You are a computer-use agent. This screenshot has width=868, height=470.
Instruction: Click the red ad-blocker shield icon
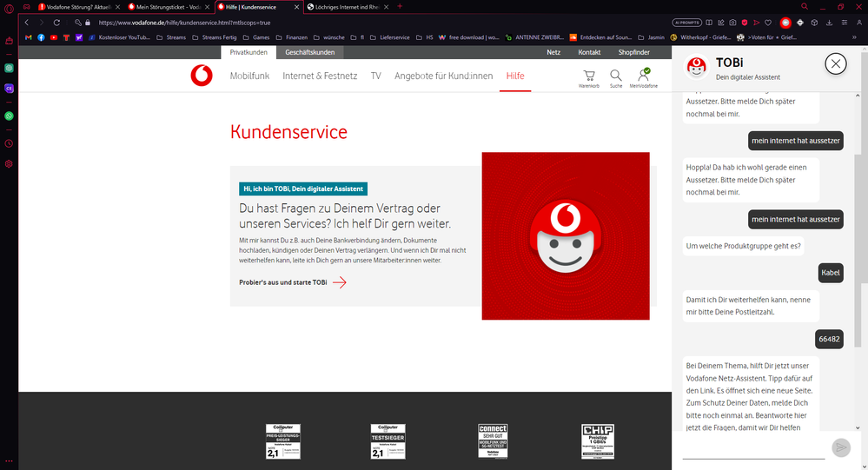click(745, 23)
